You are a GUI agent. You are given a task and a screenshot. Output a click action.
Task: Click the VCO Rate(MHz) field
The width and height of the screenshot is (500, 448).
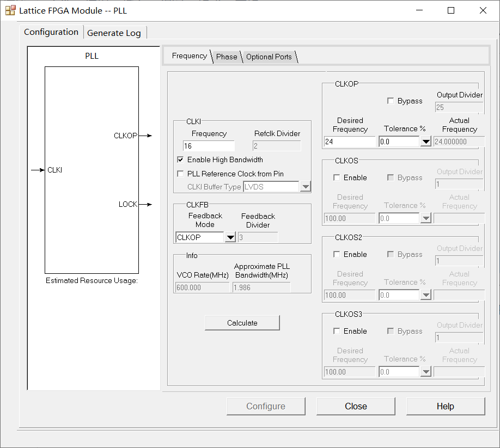click(x=203, y=287)
